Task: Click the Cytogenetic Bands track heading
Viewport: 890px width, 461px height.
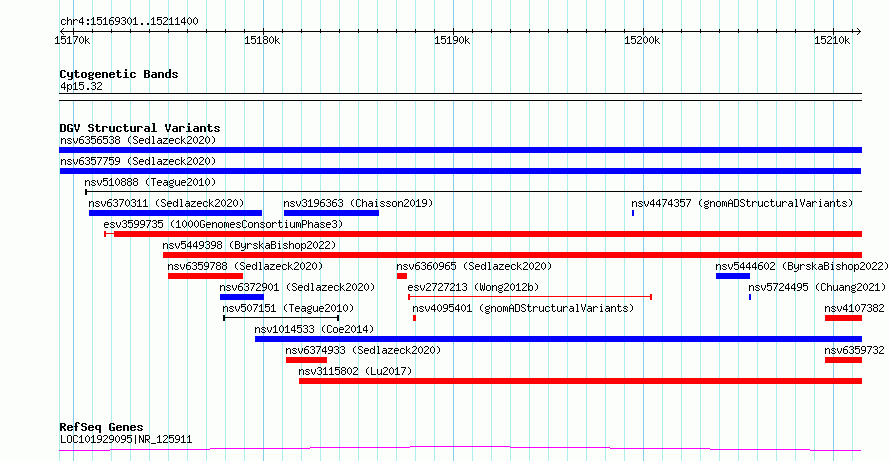Action: coord(119,74)
